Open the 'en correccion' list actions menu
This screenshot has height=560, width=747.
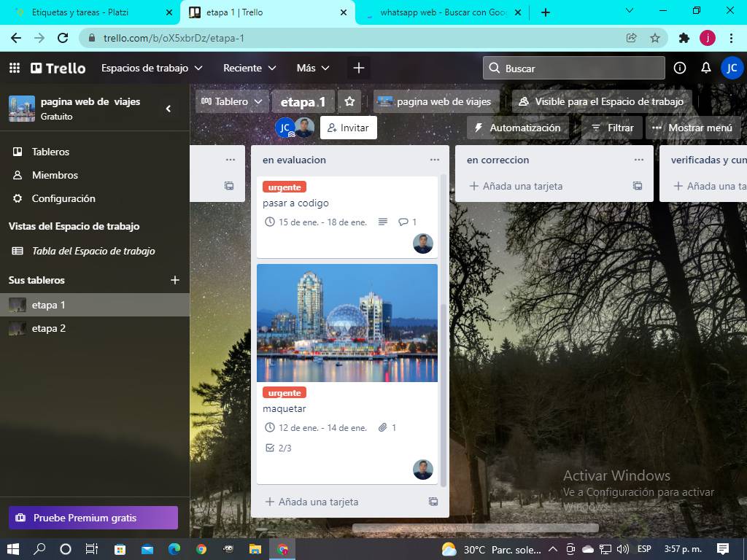point(639,160)
